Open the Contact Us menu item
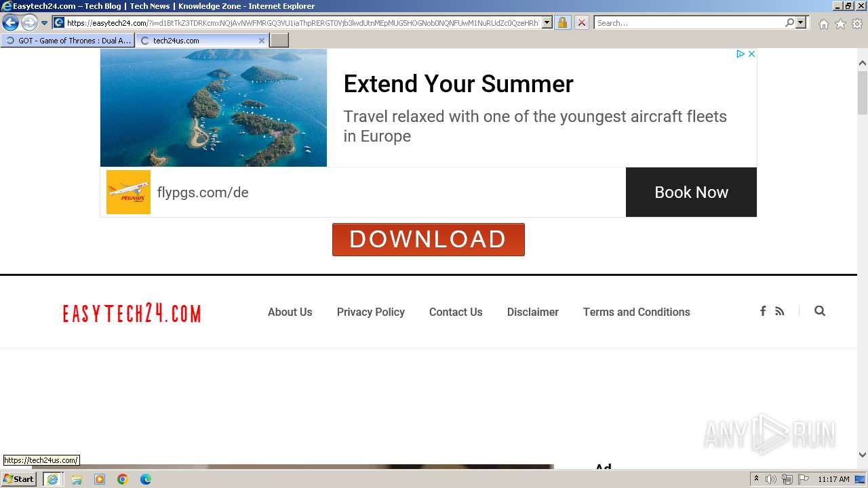This screenshot has height=488, width=868. (456, 312)
